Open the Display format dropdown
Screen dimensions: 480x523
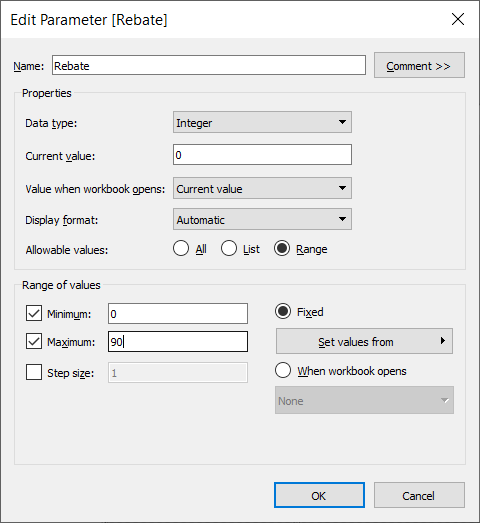click(262, 219)
